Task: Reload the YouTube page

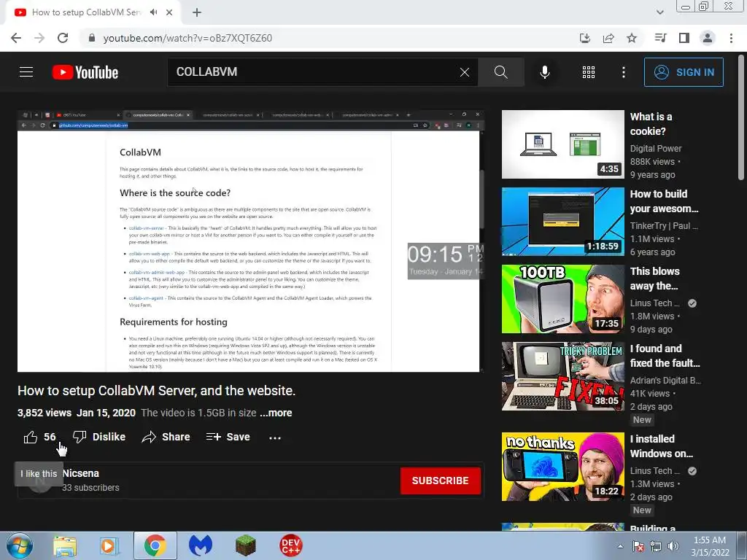Action: (x=63, y=38)
